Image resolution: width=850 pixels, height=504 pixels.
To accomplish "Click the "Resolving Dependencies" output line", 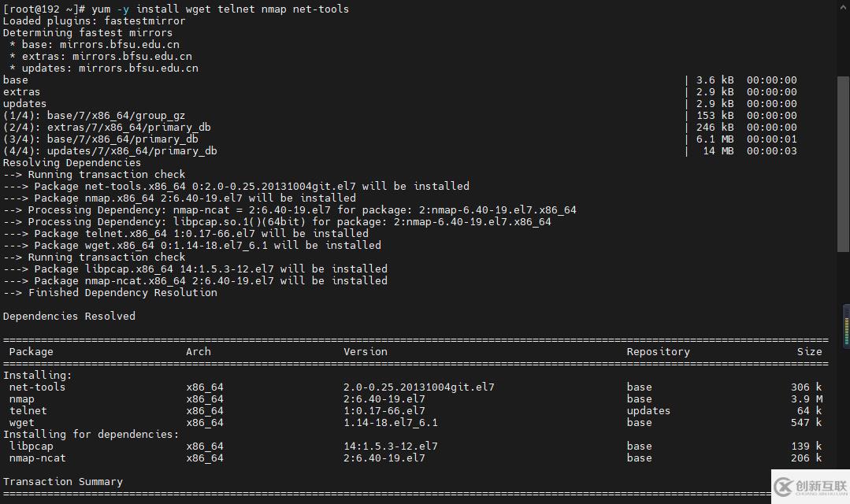I will pyautogui.click(x=72, y=163).
